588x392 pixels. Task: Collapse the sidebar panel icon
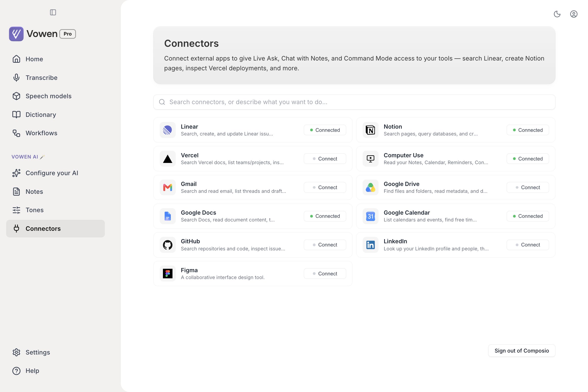53,12
